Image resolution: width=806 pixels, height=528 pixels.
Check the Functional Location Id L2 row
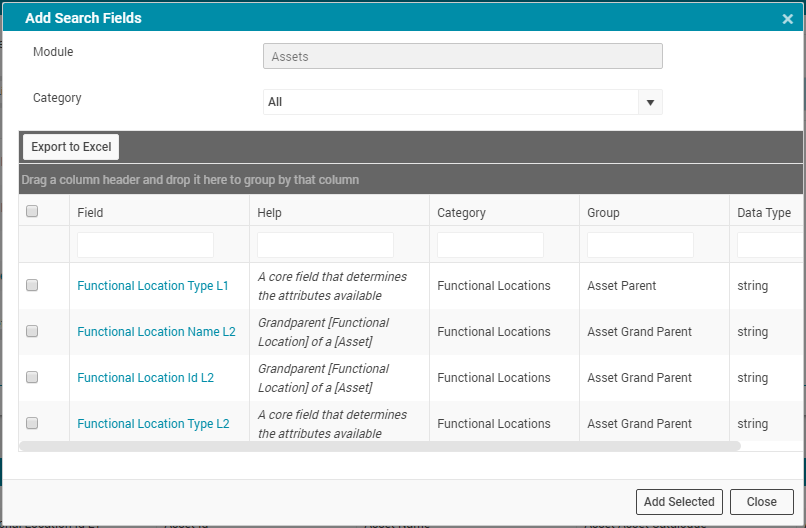32,377
